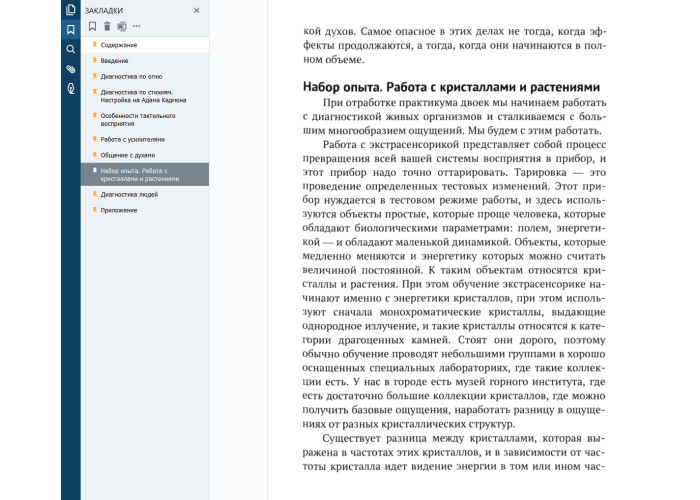Click the add new bookmark icon
The height and width of the screenshot is (500, 700).
coord(93,26)
